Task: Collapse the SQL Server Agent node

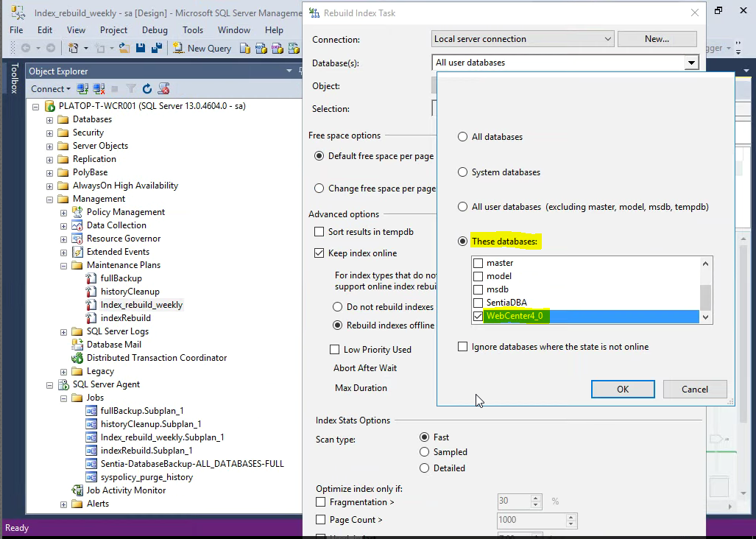Action: pyautogui.click(x=50, y=385)
